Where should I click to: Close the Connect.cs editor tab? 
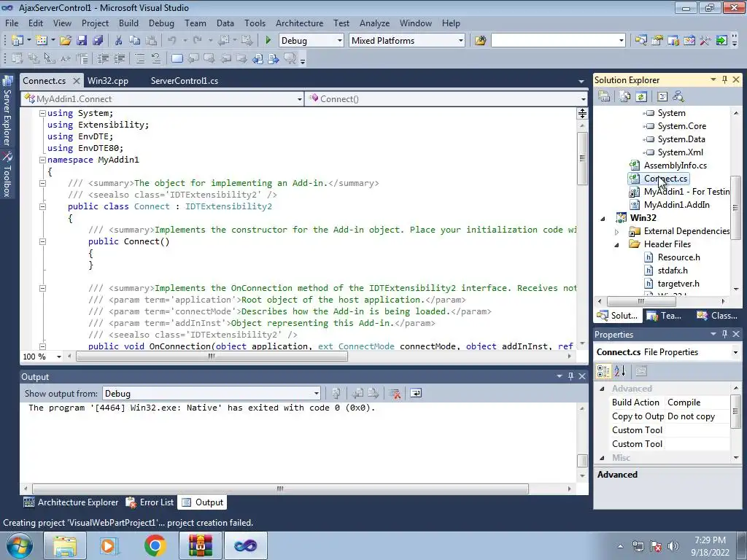point(76,81)
